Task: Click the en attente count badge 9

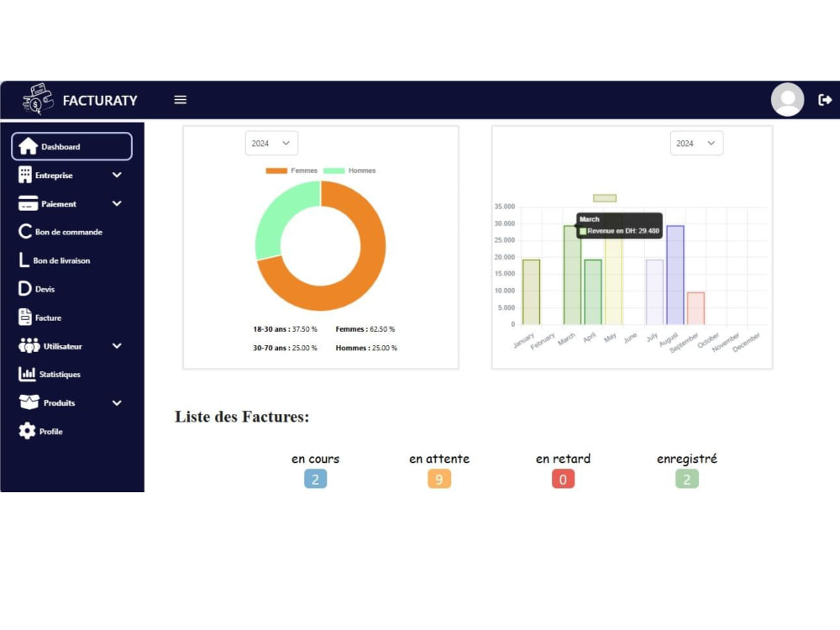Action: click(x=439, y=479)
